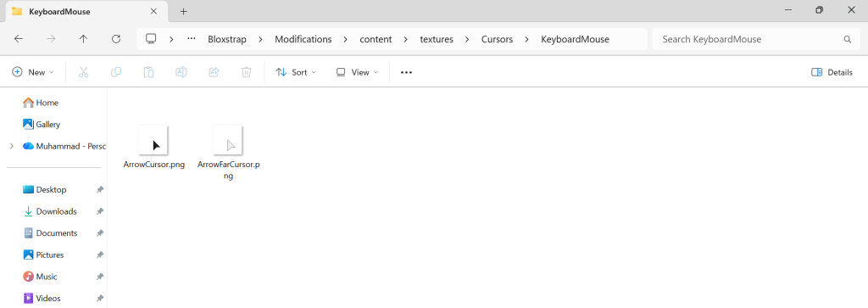This screenshot has width=868, height=308.
Task: Select the ArrowCursor.png thumbnail
Action: (153, 140)
